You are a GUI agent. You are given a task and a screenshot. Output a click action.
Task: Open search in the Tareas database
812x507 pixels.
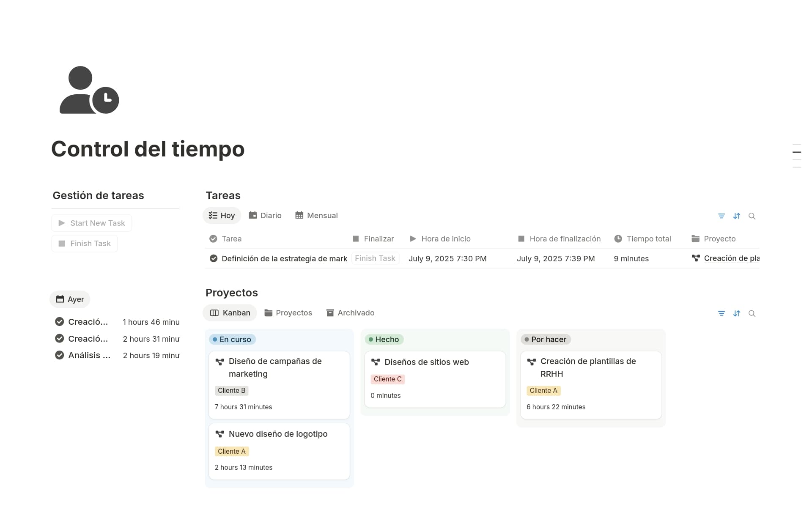point(752,216)
